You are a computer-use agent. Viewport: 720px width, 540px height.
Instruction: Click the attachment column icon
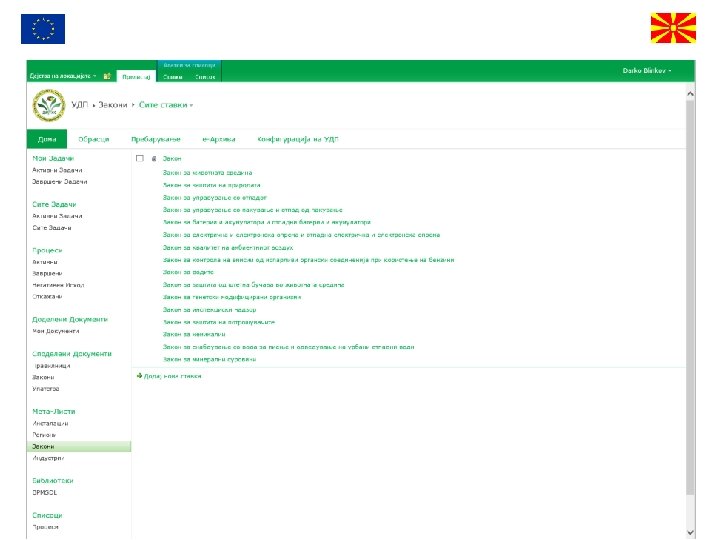(154, 159)
